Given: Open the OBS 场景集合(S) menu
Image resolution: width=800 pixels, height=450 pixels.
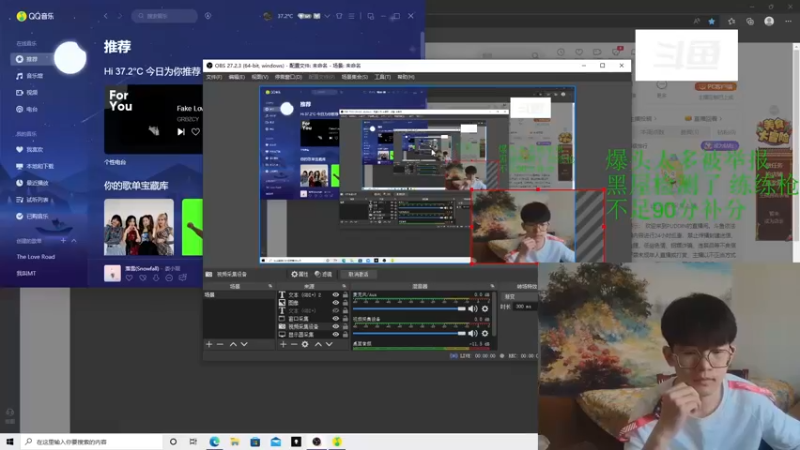Looking at the screenshot, I should click(x=355, y=77).
